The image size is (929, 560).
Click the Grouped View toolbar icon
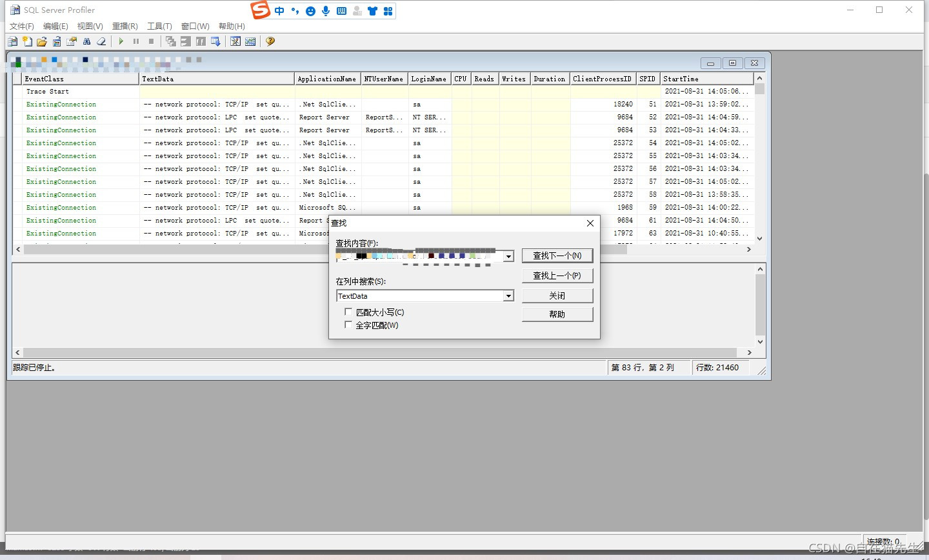171,41
